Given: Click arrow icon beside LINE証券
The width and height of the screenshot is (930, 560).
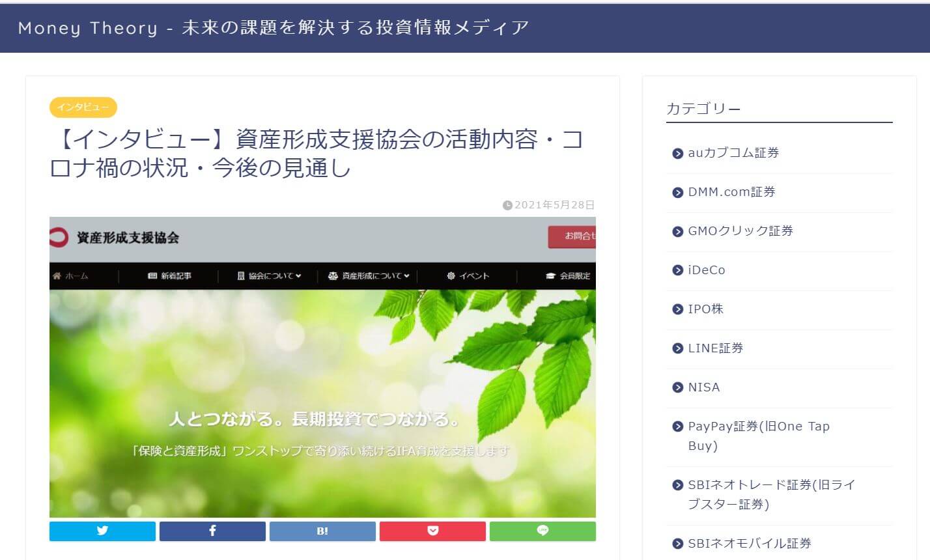Looking at the screenshot, I should [677, 349].
